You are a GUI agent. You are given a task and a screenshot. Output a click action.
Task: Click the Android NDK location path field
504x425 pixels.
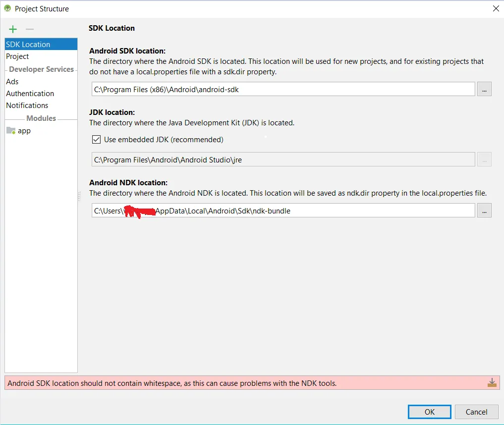click(x=283, y=211)
